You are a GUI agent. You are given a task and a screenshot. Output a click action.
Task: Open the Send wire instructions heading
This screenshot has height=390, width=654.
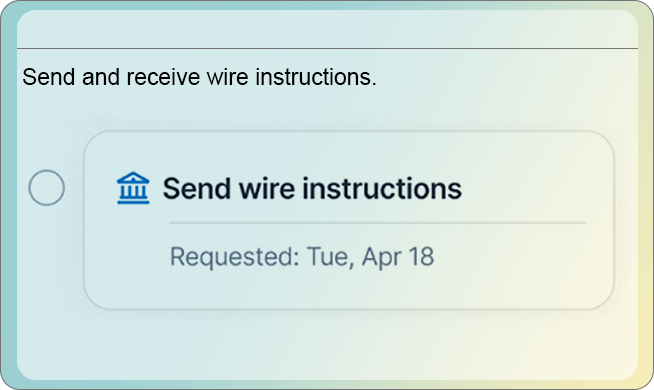312,189
